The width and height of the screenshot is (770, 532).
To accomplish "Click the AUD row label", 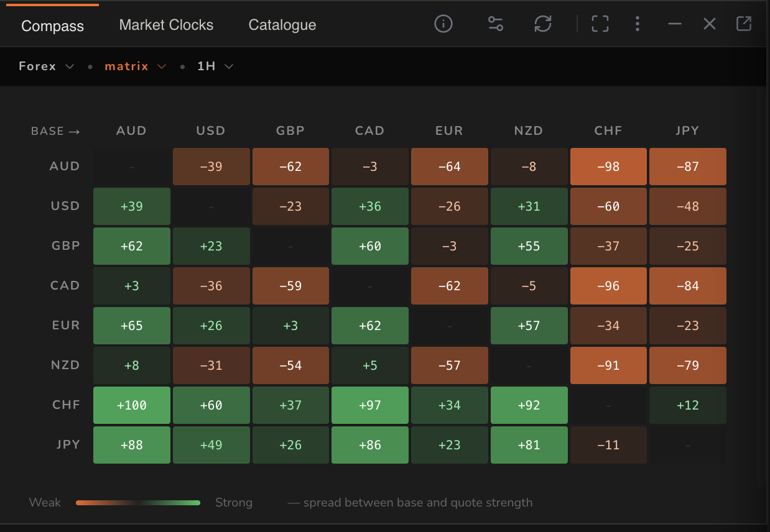I will click(x=65, y=167).
